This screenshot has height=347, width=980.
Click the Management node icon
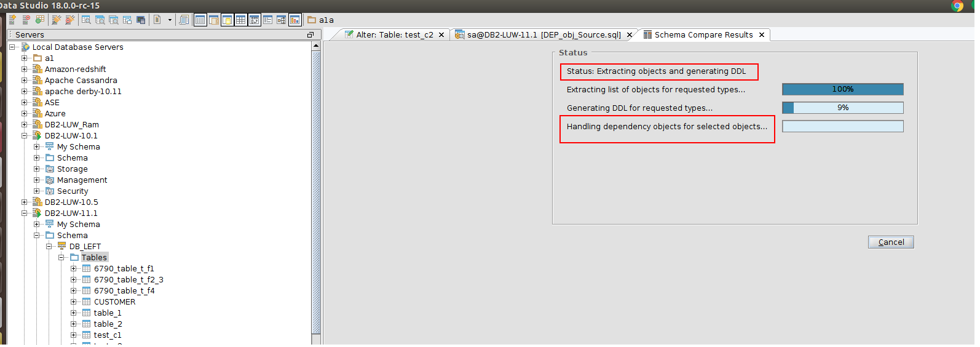point(50,180)
